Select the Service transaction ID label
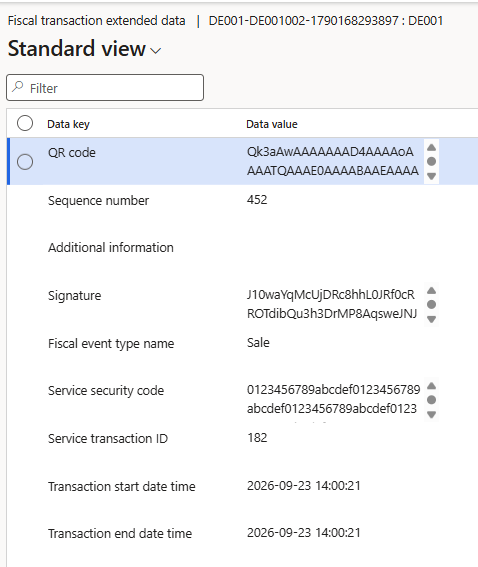 click(x=108, y=439)
